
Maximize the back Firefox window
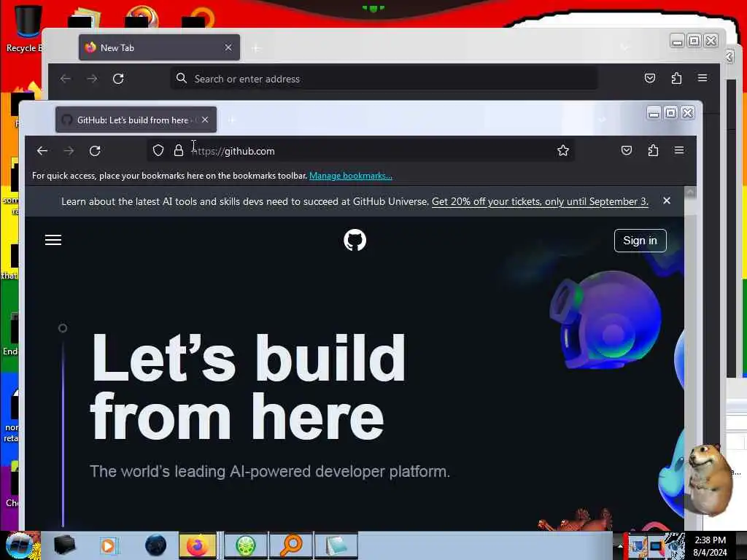(x=694, y=41)
